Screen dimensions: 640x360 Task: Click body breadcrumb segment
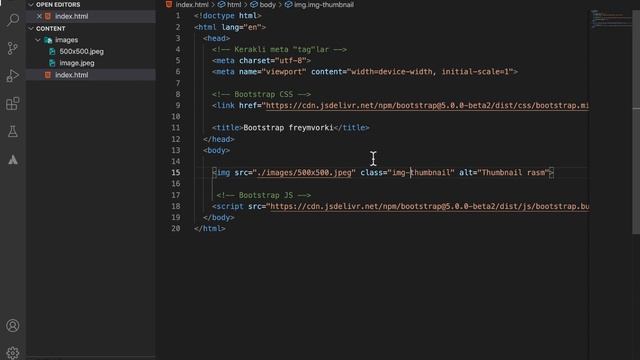click(x=267, y=5)
